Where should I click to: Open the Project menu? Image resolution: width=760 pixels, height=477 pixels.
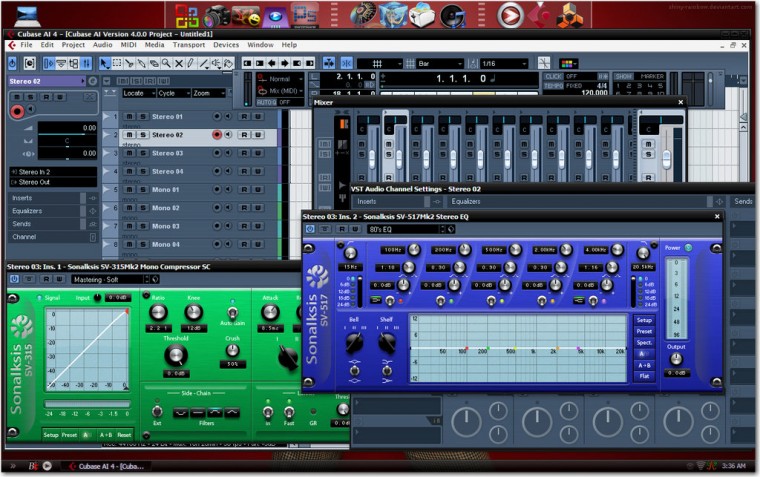pos(73,45)
